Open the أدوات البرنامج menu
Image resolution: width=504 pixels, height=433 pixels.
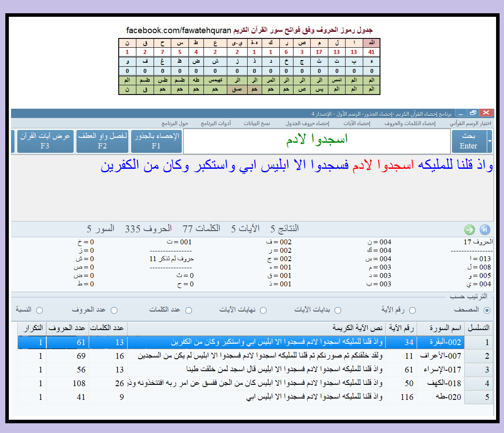[216, 124]
